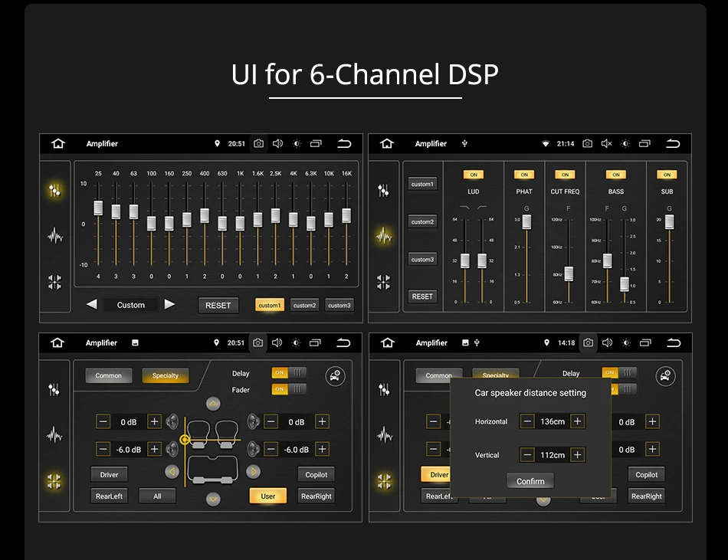This screenshot has width=728, height=560.
Task: Open balance icon in top-right screen sidebar
Action: (x=383, y=282)
